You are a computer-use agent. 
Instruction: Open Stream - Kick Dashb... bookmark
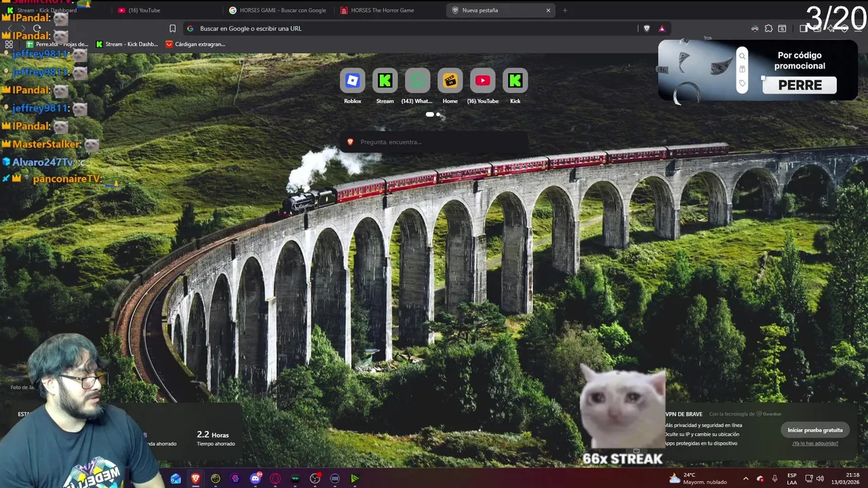pos(127,44)
